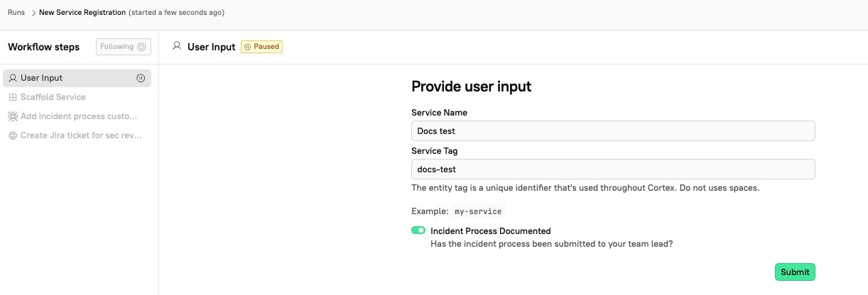
Task: Focus the Service Tag field containing docs-test
Action: [612, 169]
